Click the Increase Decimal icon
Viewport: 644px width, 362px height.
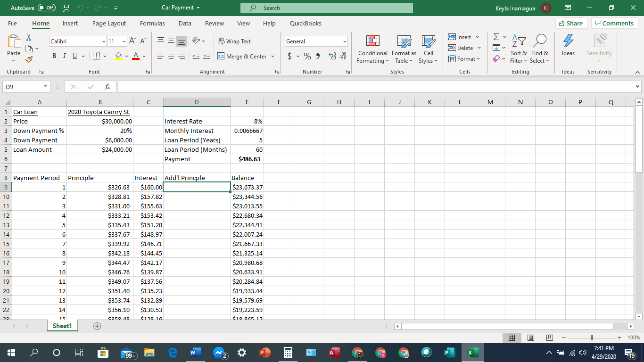[x=331, y=56]
